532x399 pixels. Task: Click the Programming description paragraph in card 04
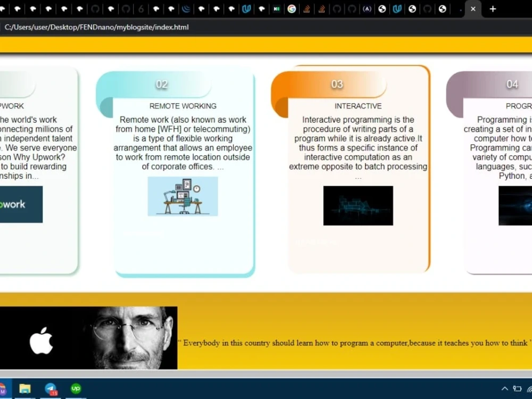click(x=498, y=147)
